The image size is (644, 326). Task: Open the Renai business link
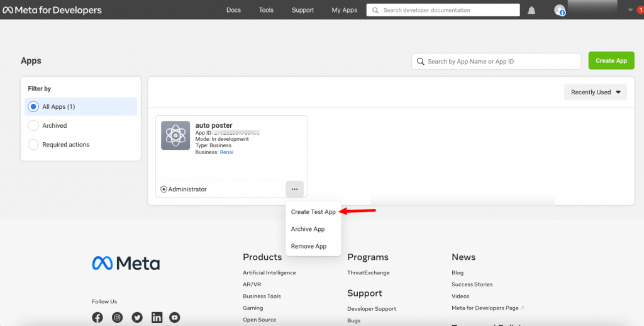click(226, 152)
